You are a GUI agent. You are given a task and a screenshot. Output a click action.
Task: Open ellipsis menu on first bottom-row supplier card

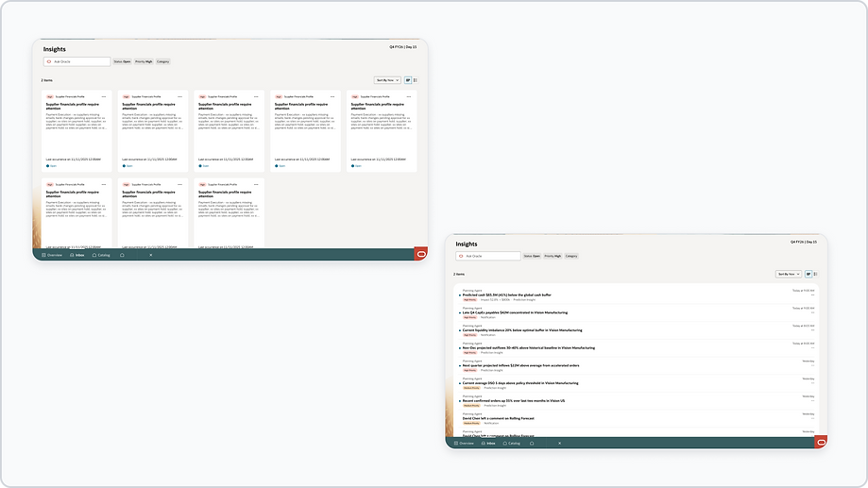click(104, 185)
